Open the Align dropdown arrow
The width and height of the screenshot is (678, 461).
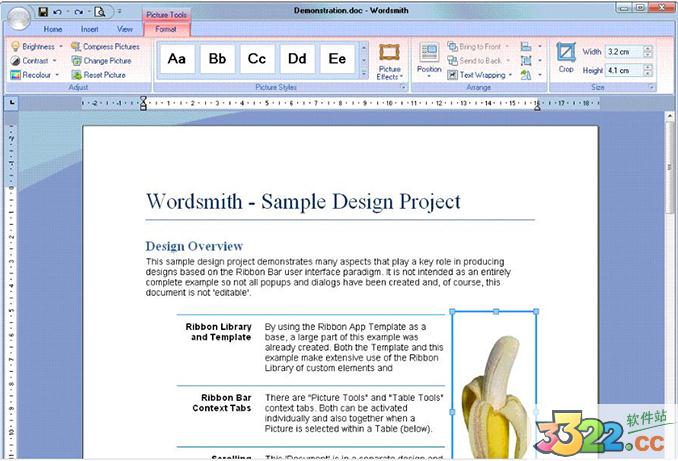click(540, 46)
